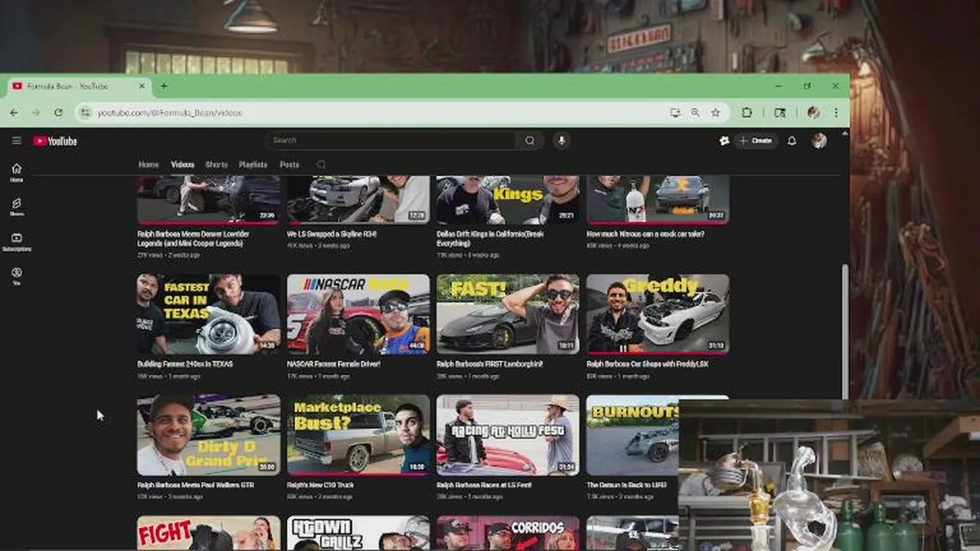Open the Greddy video thumbnail
The width and height of the screenshot is (980, 551).
pos(658,314)
